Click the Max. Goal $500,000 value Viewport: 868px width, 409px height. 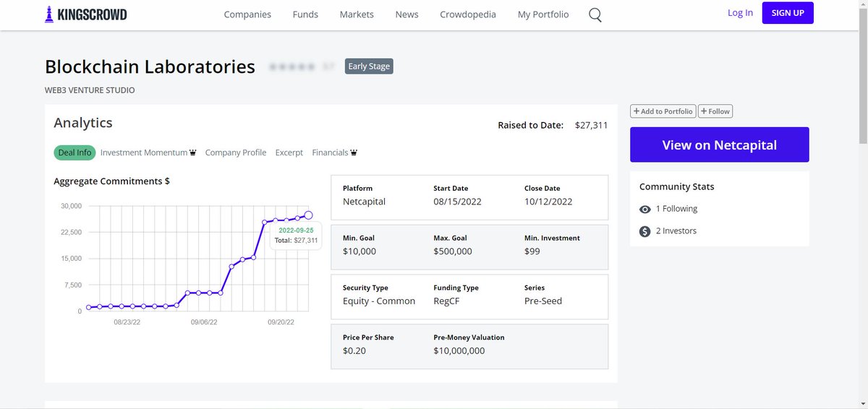453,251
